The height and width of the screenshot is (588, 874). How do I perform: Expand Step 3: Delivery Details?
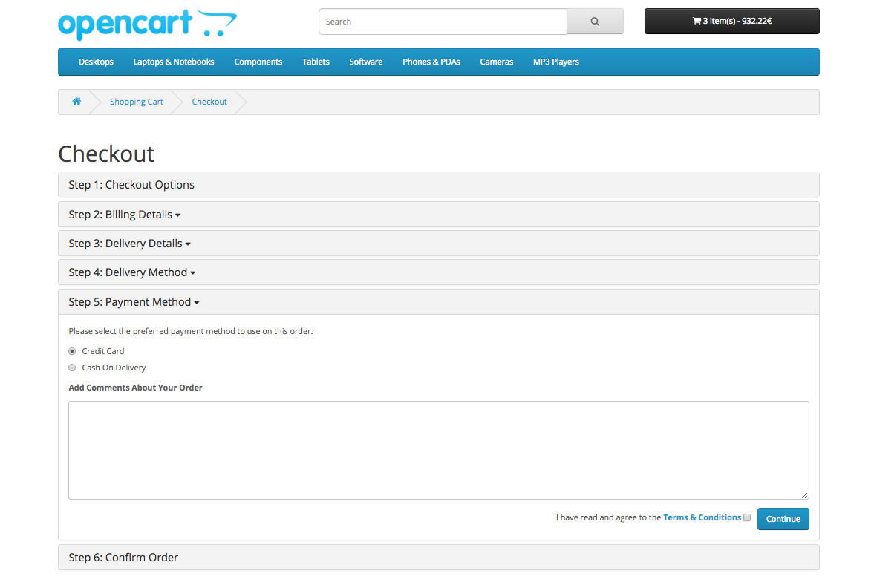coord(129,244)
